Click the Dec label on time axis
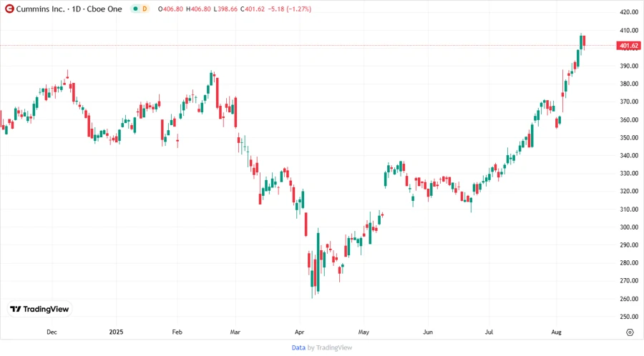The width and height of the screenshot is (644, 356). pyautogui.click(x=52, y=332)
